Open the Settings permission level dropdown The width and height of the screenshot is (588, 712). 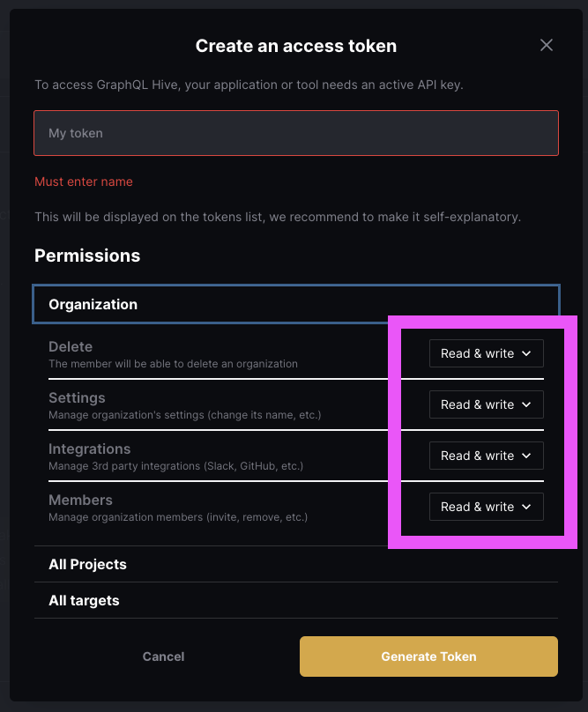tap(486, 404)
